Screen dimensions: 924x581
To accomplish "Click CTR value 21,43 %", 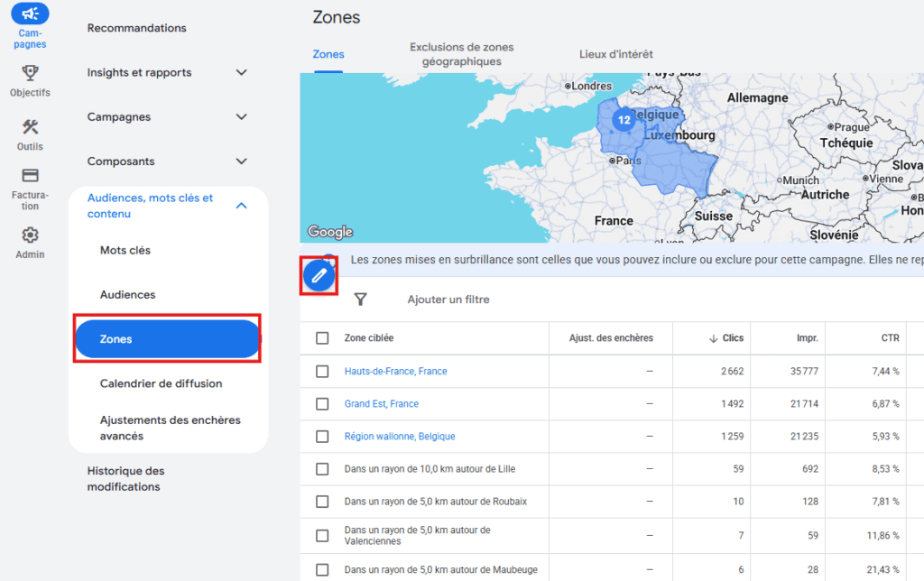I will (x=882, y=570).
